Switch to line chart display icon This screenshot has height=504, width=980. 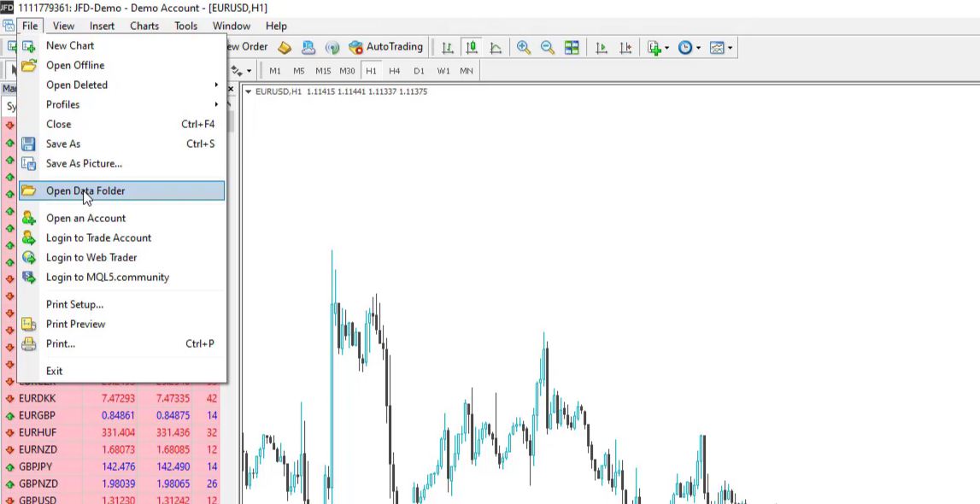(x=496, y=48)
